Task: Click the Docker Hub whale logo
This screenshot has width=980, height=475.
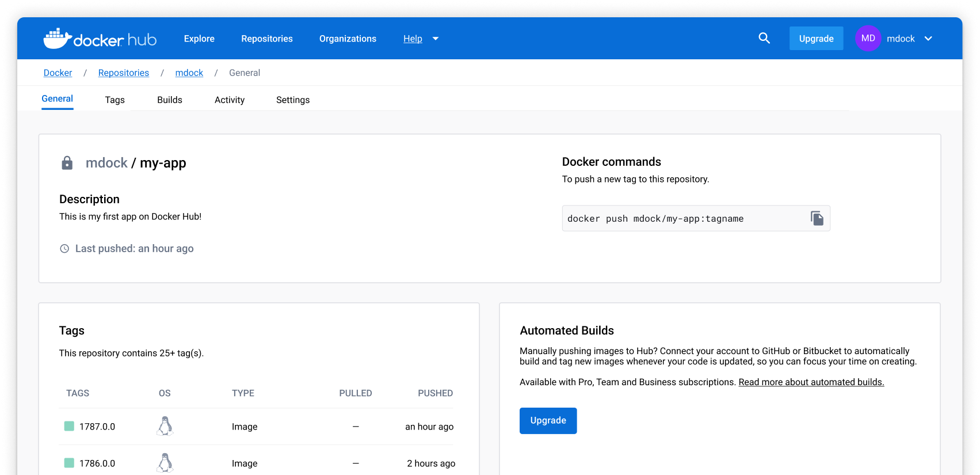Action: click(58, 39)
